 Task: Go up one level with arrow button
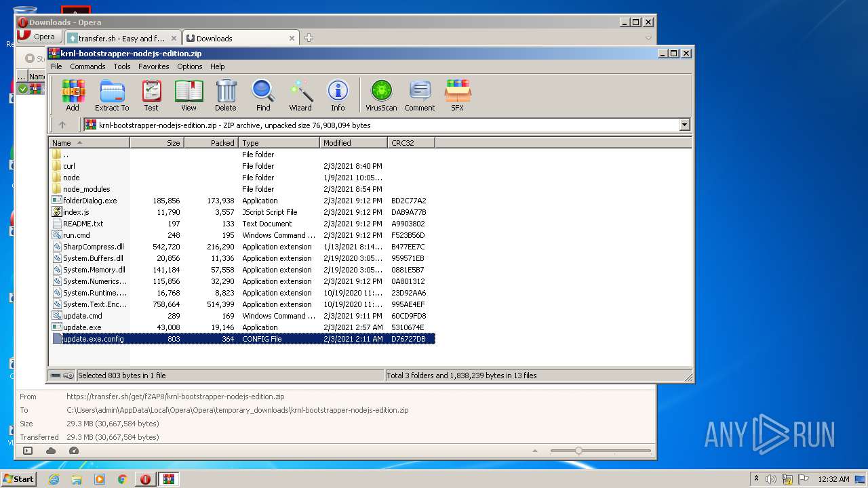62,125
